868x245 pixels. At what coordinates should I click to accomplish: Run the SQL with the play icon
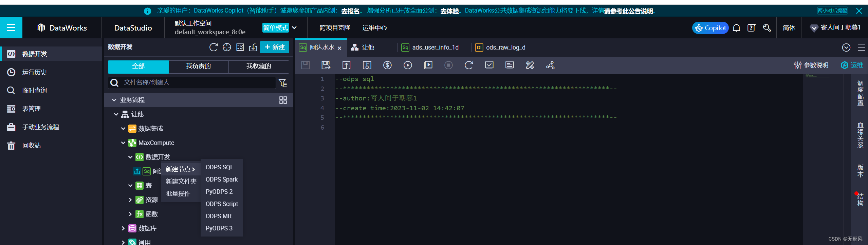coord(408,65)
